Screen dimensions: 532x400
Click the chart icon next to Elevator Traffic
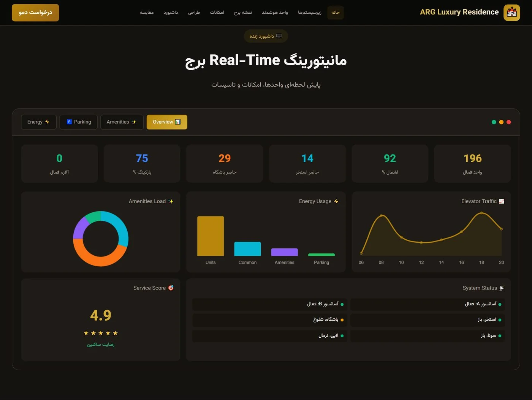click(x=502, y=201)
